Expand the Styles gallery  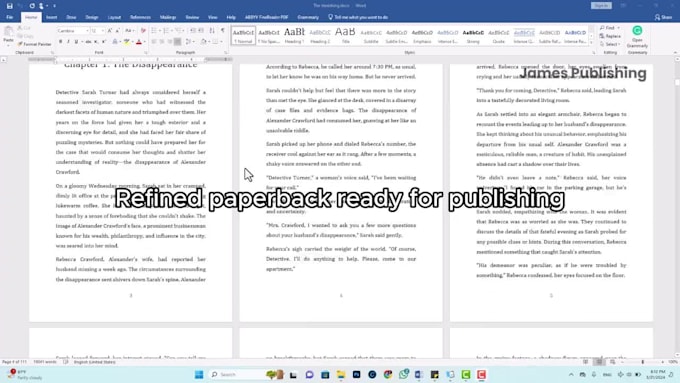coord(591,43)
